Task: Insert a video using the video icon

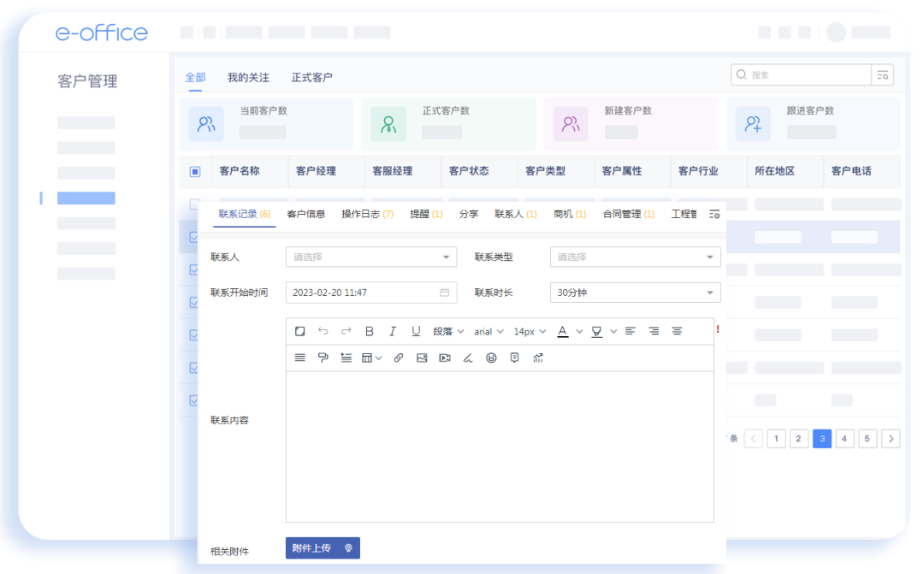Action: 444,358
